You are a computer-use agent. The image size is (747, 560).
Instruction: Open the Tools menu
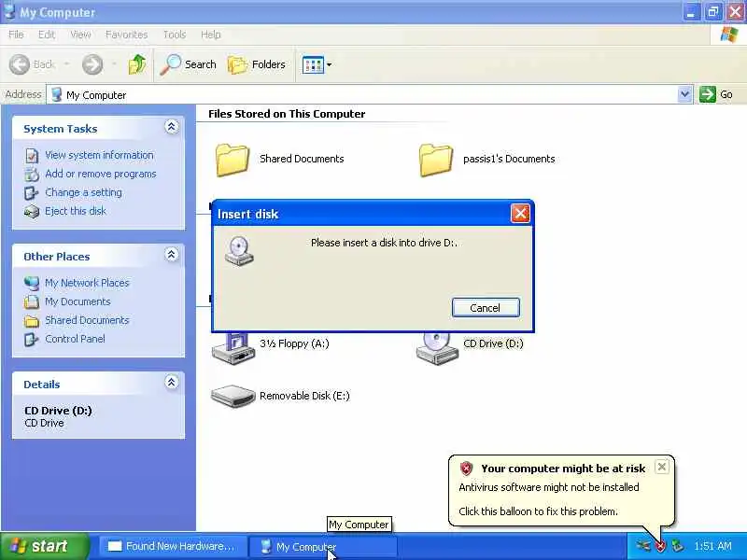[175, 35]
